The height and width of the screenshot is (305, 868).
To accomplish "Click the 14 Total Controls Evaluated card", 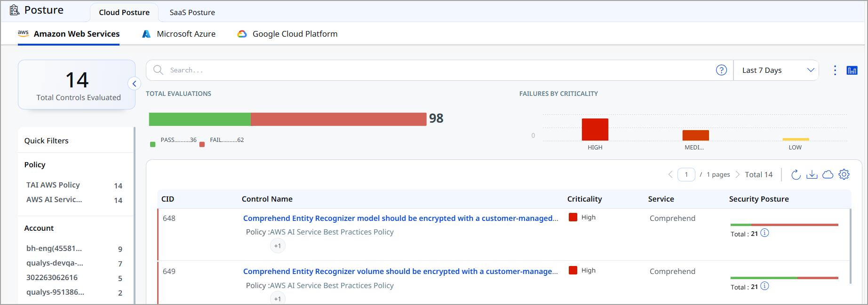I will (77, 85).
